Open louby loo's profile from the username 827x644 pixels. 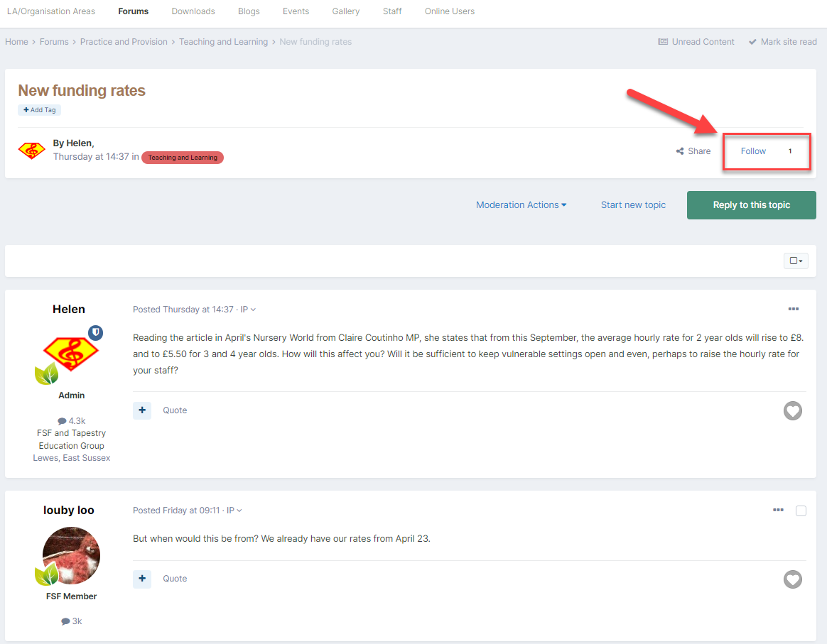pos(69,510)
